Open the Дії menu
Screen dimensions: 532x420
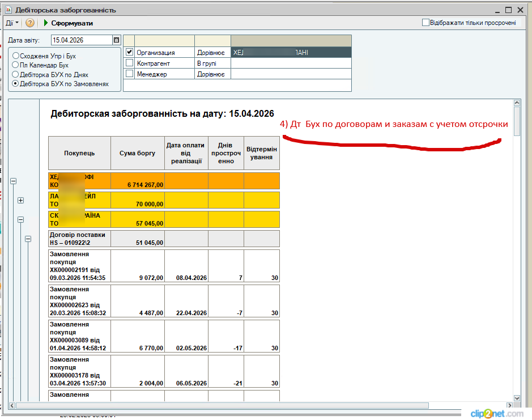pos(12,23)
